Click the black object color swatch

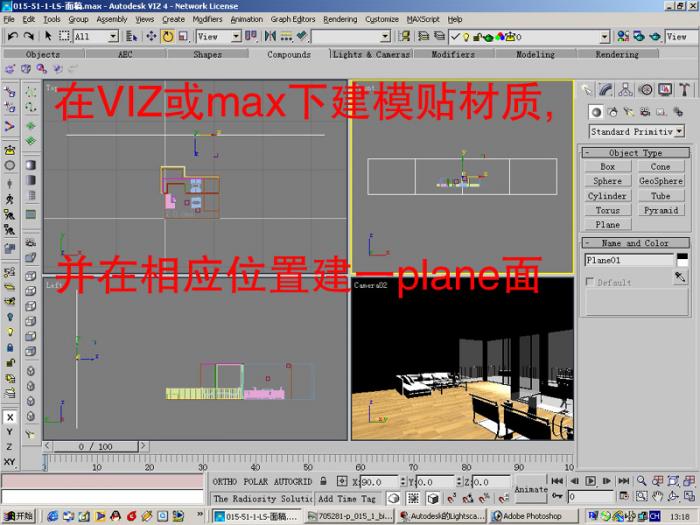(x=682, y=256)
